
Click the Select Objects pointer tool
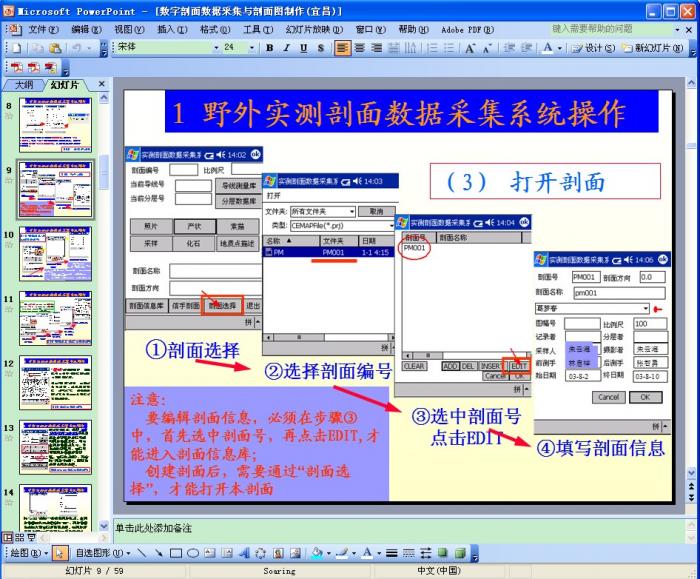[59, 552]
